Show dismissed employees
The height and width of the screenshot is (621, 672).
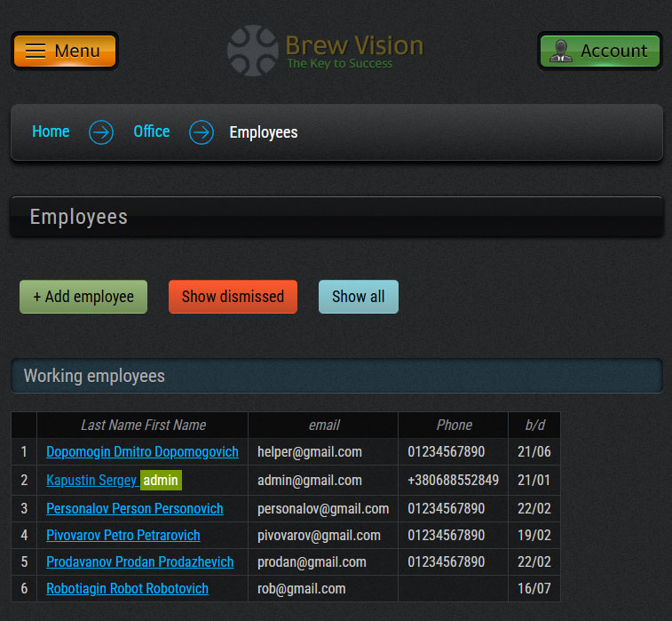pyautogui.click(x=233, y=297)
